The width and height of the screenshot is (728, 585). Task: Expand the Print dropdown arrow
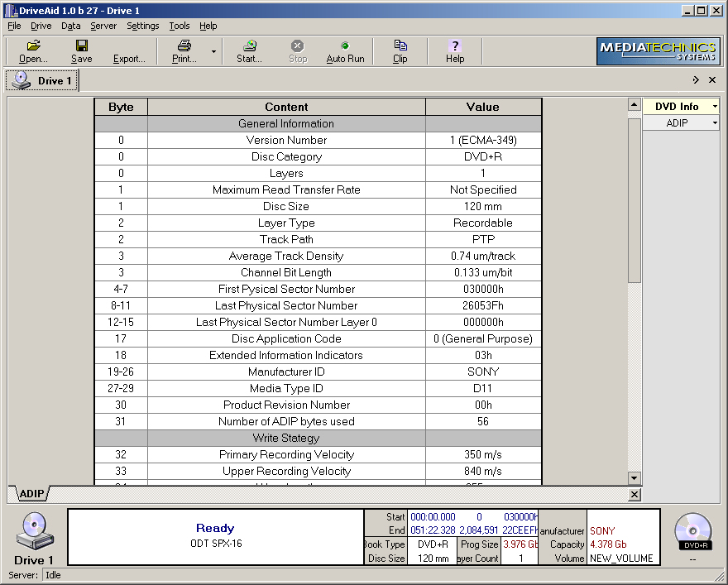[213, 51]
